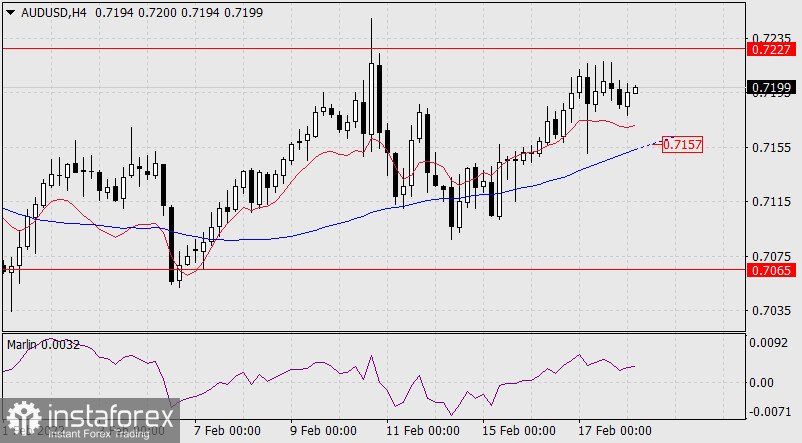Click the 0.7115 price axis label
Image resolution: width=802 pixels, height=443 pixels.
click(x=771, y=202)
